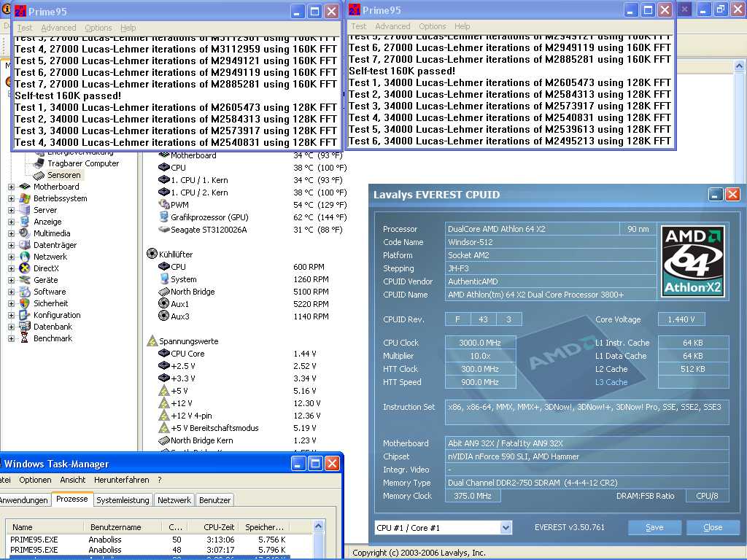This screenshot has height=560, width=747.
Task: Click the left Prime95 title bar icon
Action: coord(20,11)
